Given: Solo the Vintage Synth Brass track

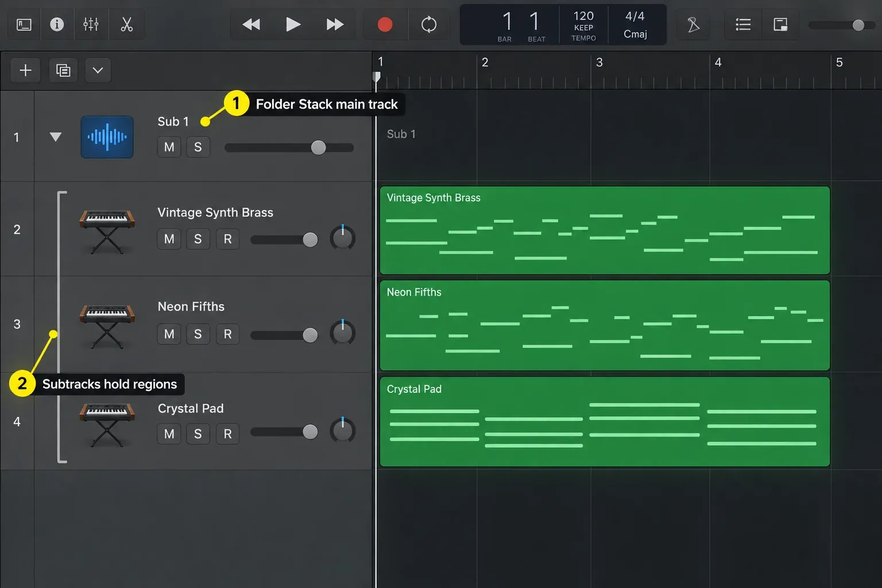Looking at the screenshot, I should 198,239.
